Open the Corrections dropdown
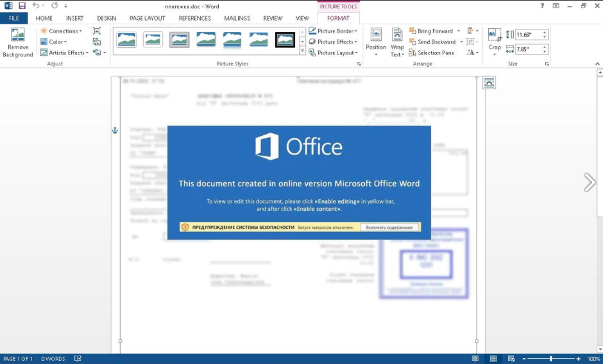The height and width of the screenshot is (364, 603). [61, 31]
